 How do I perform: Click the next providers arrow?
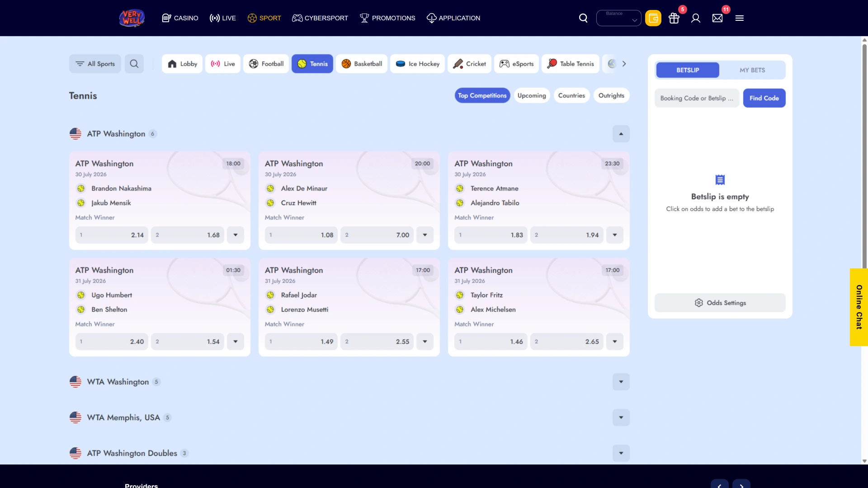point(741,484)
